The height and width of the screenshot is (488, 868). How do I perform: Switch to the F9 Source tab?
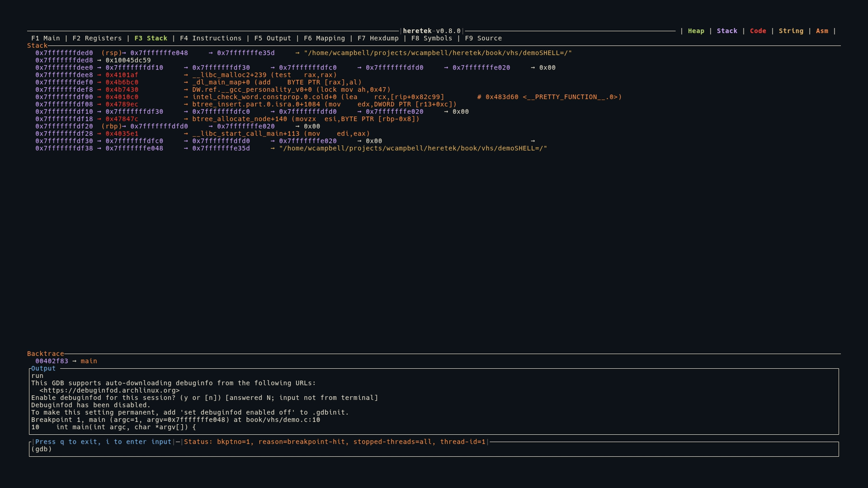483,38
